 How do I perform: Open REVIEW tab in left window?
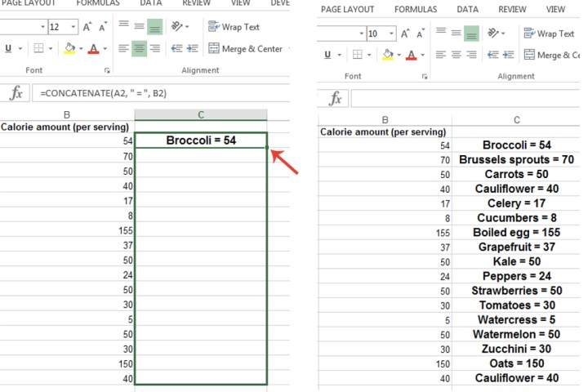click(x=197, y=3)
